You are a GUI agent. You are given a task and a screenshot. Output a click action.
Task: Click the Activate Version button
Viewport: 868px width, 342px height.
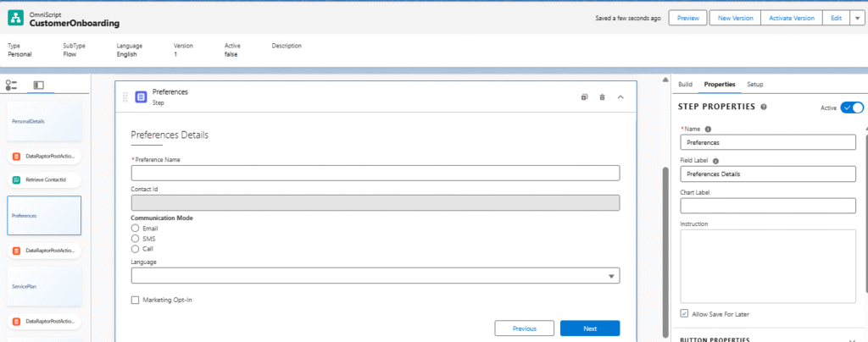point(791,18)
